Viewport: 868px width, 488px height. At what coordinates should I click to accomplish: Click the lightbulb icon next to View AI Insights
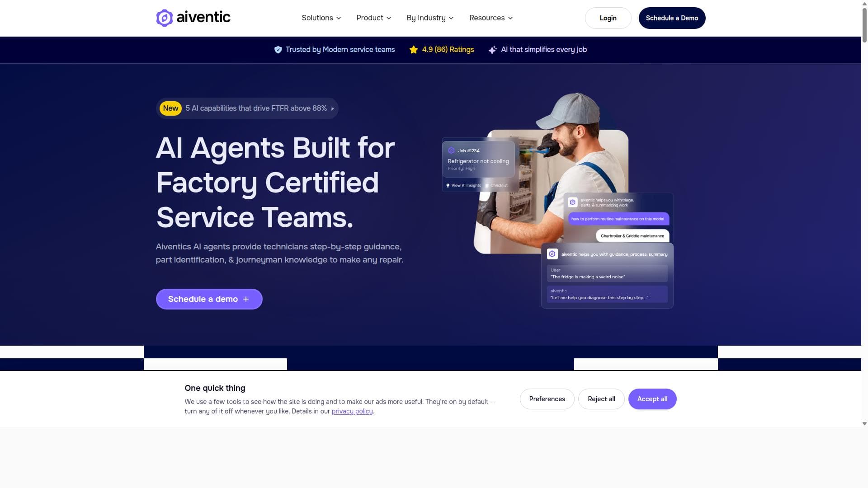point(448,186)
